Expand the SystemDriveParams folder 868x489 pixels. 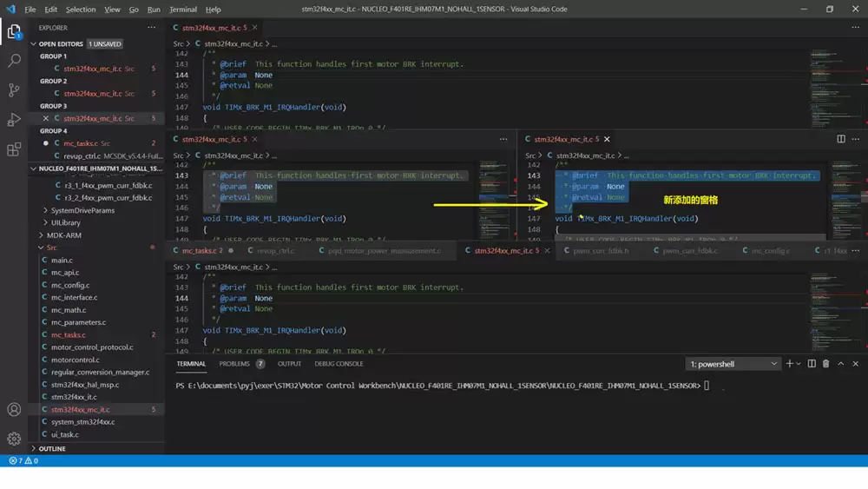tap(82, 210)
